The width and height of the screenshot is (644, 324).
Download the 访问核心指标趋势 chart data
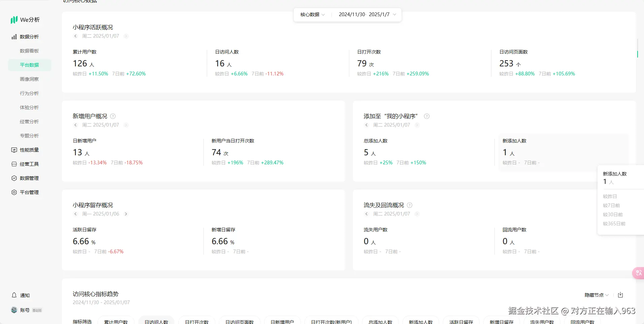(620, 295)
